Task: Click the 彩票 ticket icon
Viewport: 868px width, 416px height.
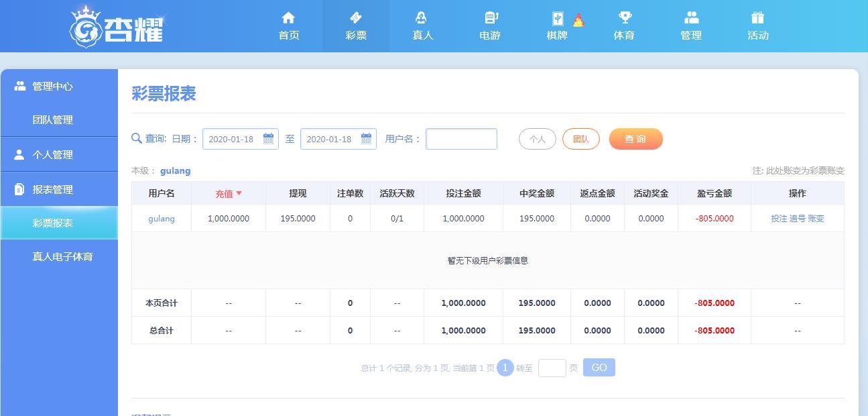Action: [356, 17]
